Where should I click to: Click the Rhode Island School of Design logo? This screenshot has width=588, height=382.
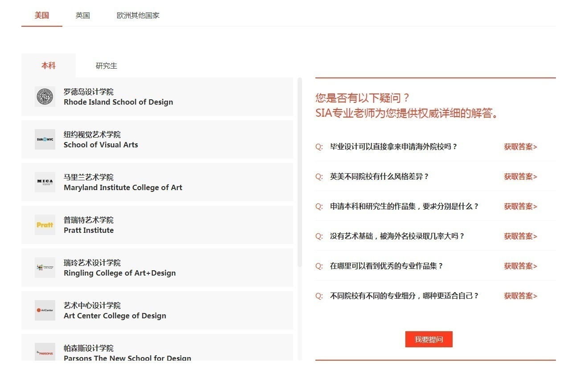(x=45, y=97)
